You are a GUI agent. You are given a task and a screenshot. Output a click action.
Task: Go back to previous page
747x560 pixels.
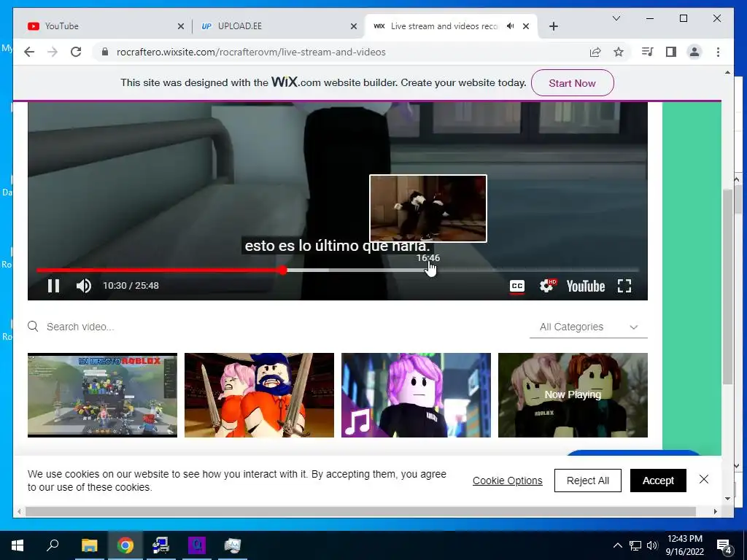click(29, 52)
